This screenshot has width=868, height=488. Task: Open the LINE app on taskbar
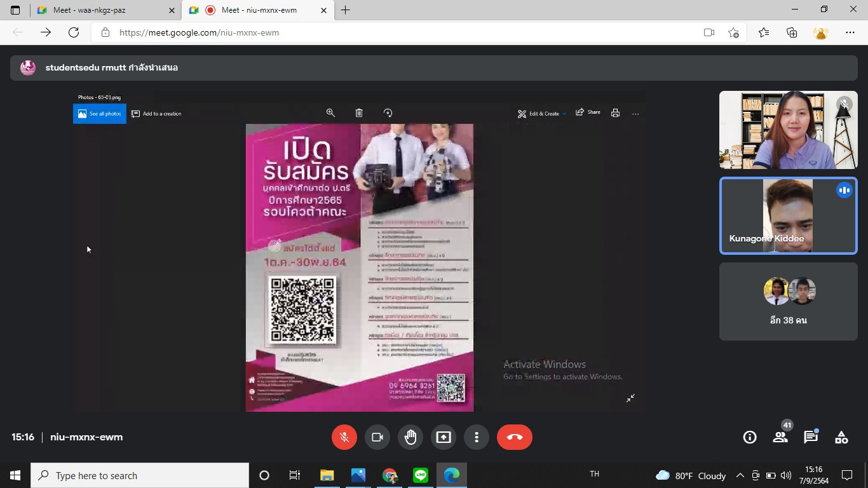(x=421, y=475)
